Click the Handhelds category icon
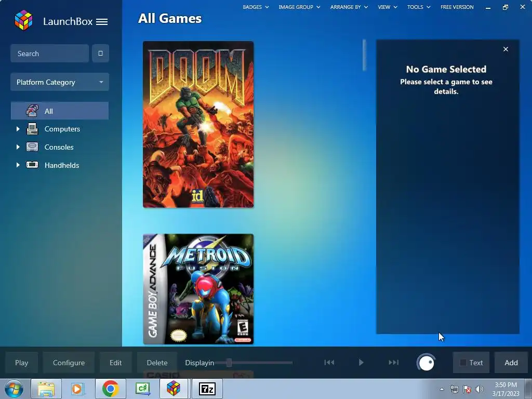The height and width of the screenshot is (399, 532). [x=32, y=165]
